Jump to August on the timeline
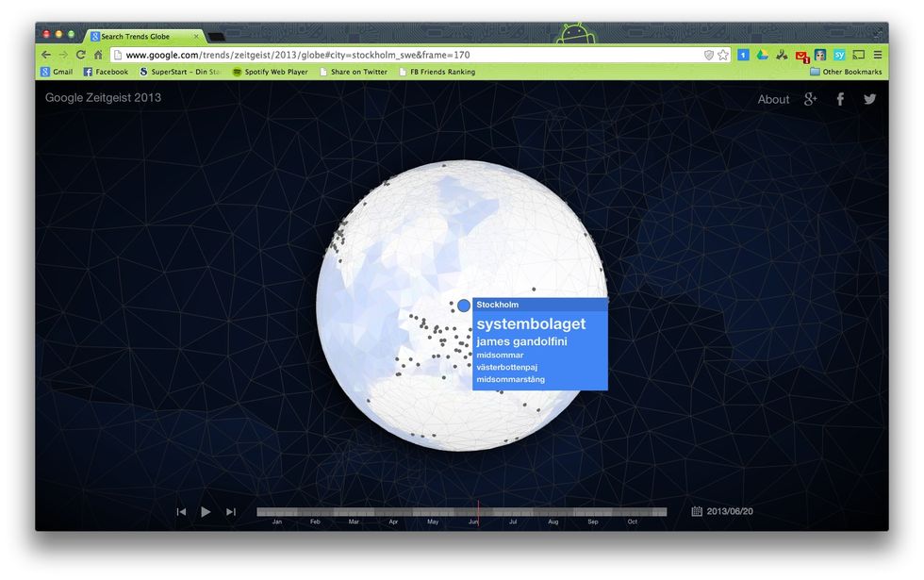 553,512
